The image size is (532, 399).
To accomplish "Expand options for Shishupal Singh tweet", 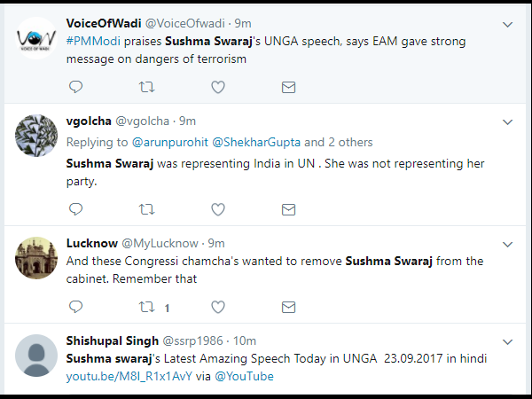I will (506, 341).
